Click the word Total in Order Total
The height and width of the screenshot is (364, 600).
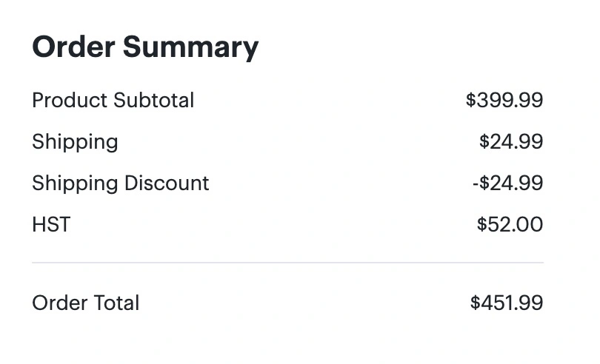(x=116, y=303)
